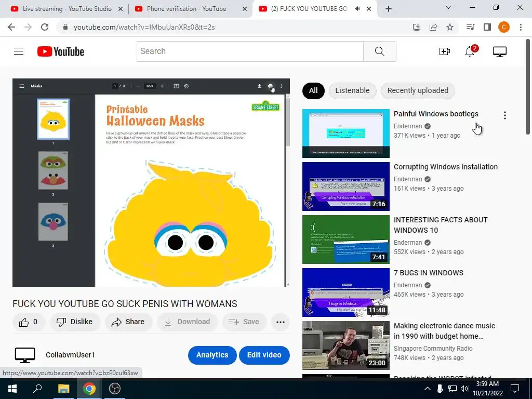Open the Analytics button
Screen dimensions: 532x399
pyautogui.click(x=212, y=355)
